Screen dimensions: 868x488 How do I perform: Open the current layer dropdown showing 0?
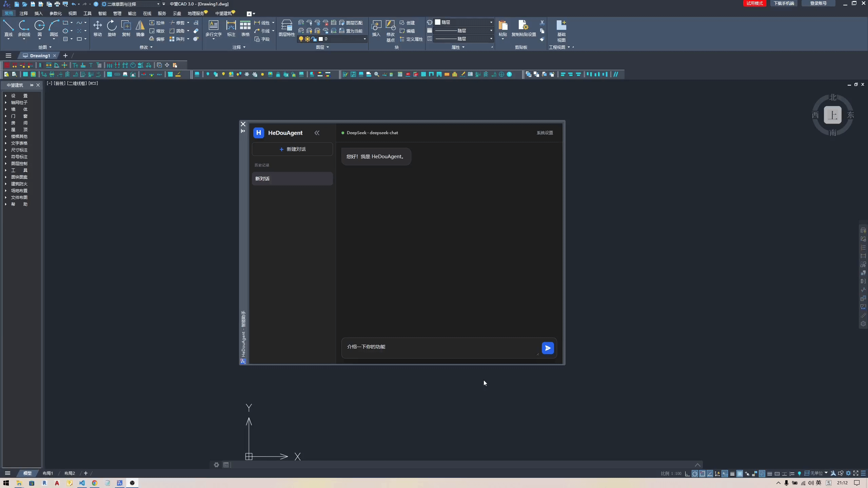pos(332,39)
